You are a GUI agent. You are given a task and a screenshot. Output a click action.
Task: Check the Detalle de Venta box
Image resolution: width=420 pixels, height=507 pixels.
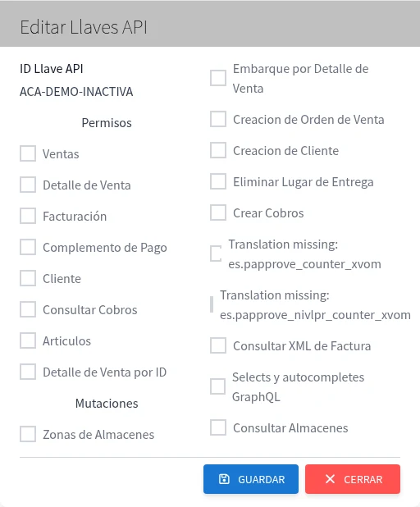(x=28, y=185)
